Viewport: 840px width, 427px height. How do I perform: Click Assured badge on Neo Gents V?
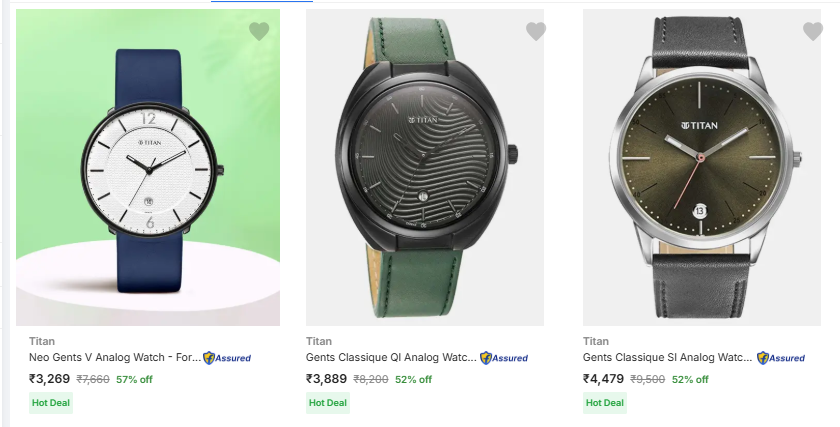227,358
